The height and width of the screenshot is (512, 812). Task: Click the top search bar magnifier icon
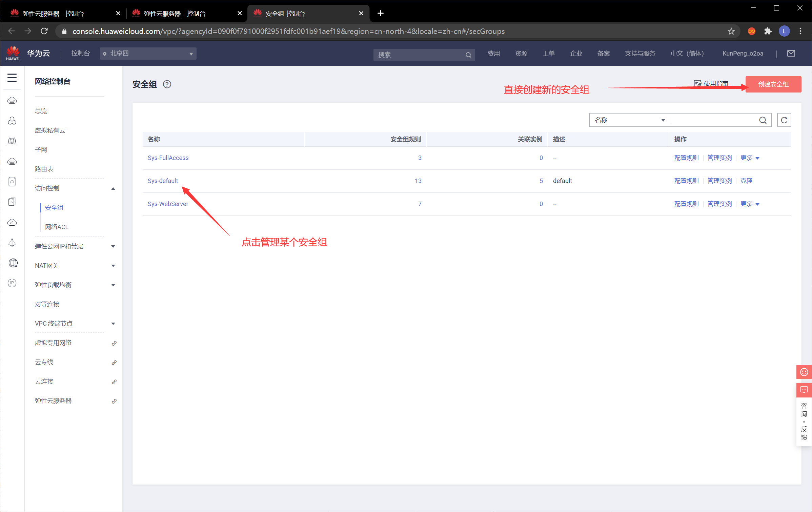(468, 55)
